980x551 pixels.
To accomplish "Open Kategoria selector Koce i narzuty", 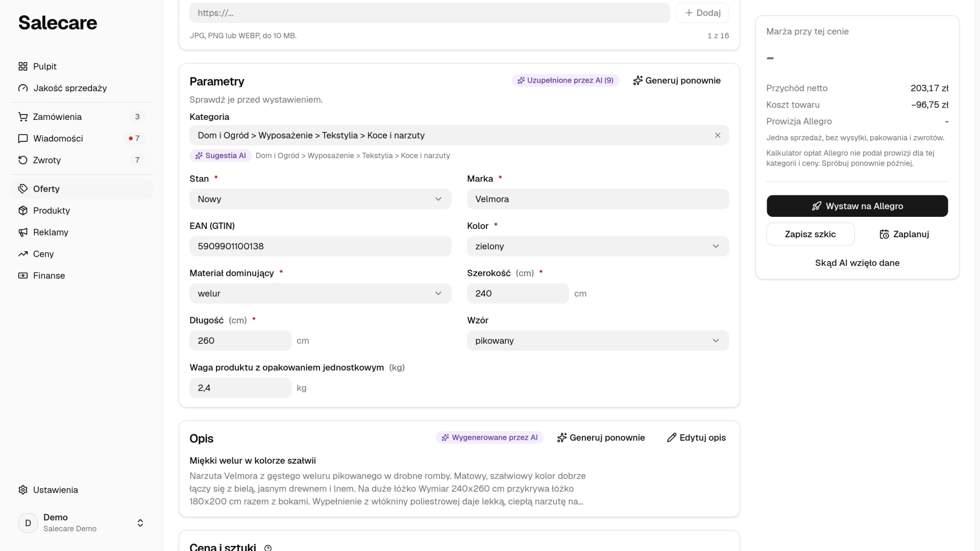I will (x=459, y=135).
